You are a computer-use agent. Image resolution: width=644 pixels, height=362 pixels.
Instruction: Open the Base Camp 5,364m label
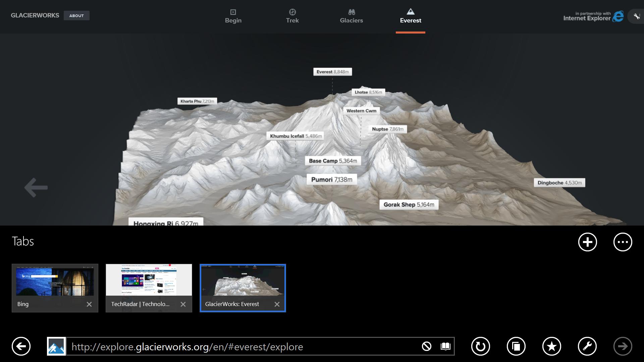click(333, 161)
